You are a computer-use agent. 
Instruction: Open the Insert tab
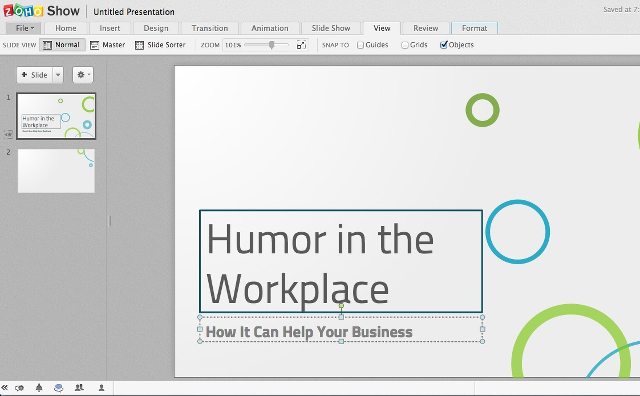pos(110,28)
